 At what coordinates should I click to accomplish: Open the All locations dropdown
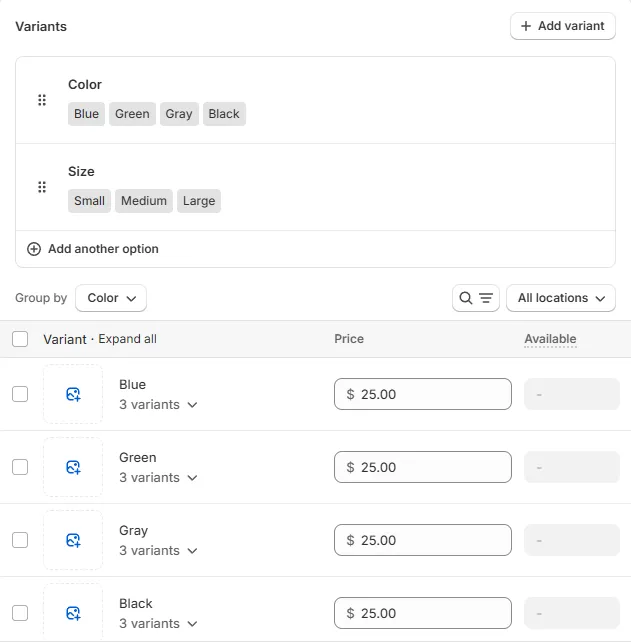561,298
